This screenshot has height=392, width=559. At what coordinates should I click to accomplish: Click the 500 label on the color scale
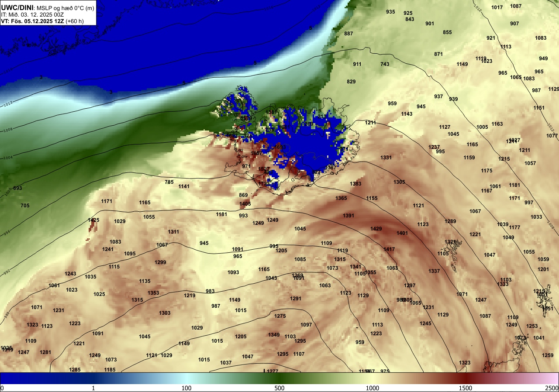[279, 388]
